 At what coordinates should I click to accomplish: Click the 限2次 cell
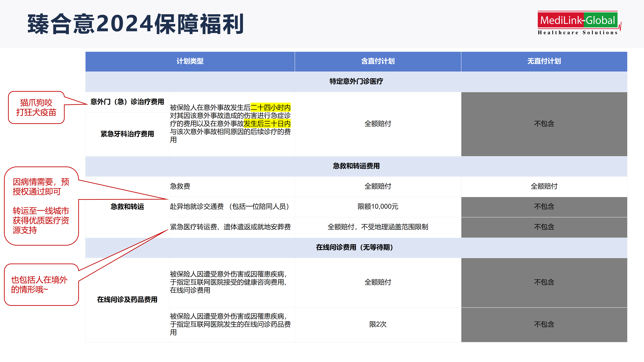378,324
